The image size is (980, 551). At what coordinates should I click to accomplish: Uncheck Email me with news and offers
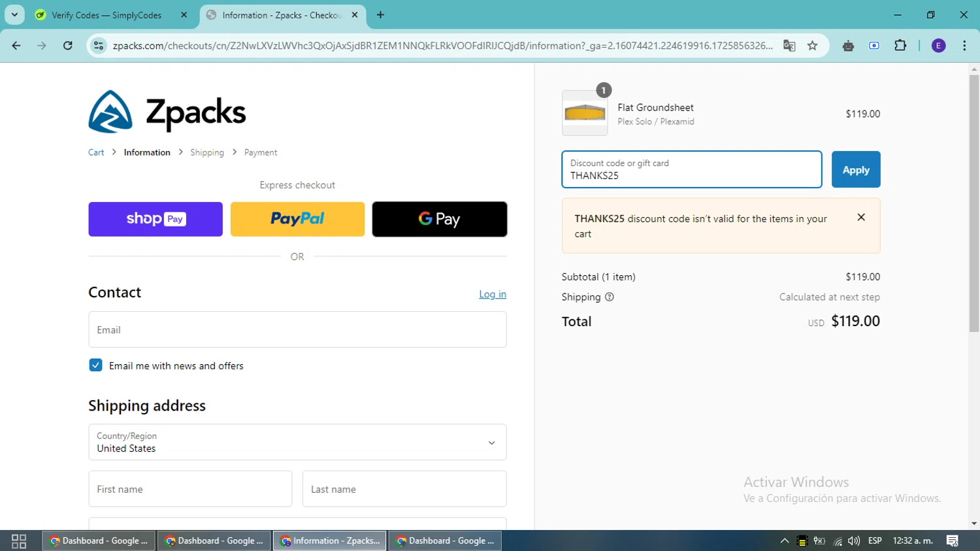click(x=95, y=365)
